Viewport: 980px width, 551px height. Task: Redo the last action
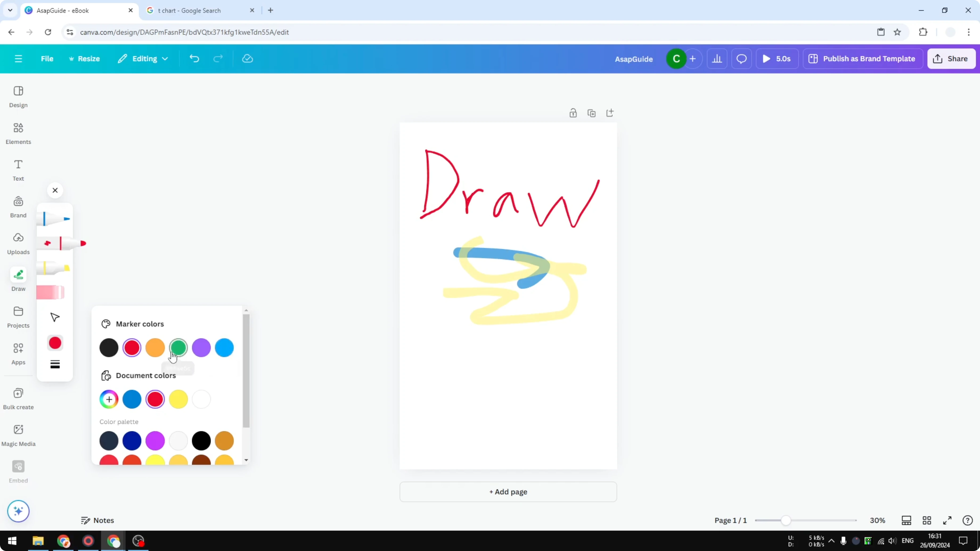(x=218, y=59)
